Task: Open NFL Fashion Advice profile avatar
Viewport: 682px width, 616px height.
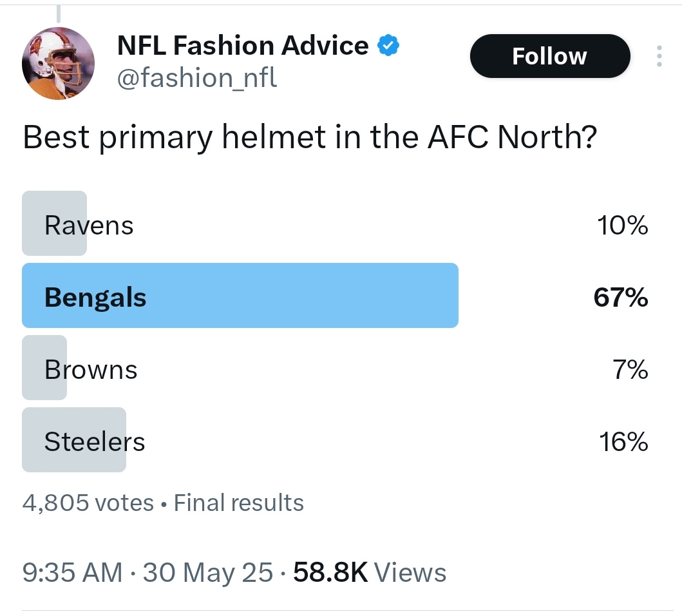Action: tap(59, 64)
